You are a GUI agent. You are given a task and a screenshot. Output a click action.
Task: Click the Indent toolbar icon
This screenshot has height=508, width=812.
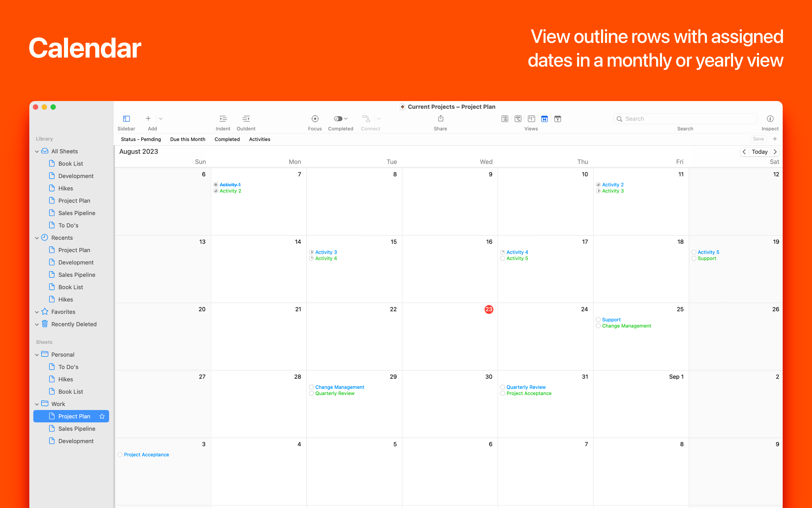click(223, 119)
